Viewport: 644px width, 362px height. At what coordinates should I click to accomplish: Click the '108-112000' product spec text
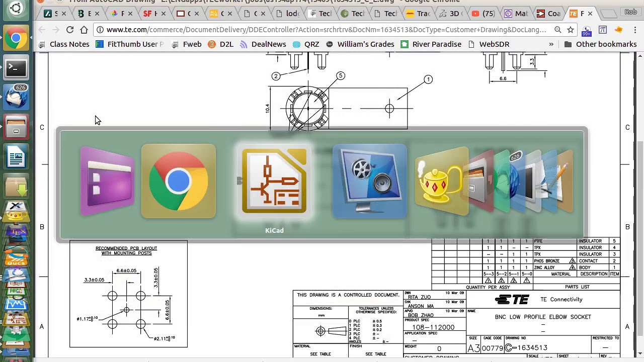point(433,327)
